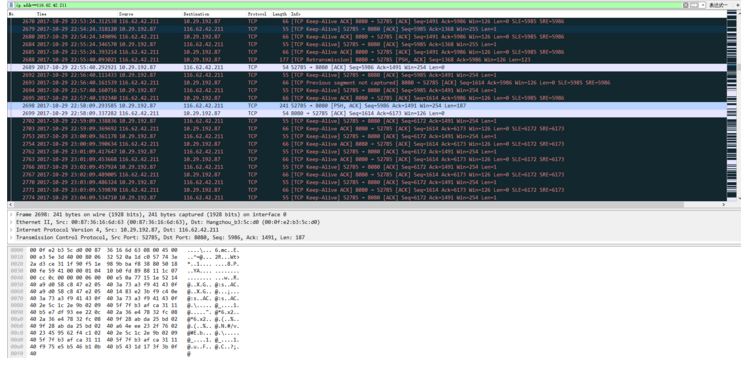Viewport: 744px width, 368px height.
Task: Sort by the Info column header
Action: (x=508, y=14)
